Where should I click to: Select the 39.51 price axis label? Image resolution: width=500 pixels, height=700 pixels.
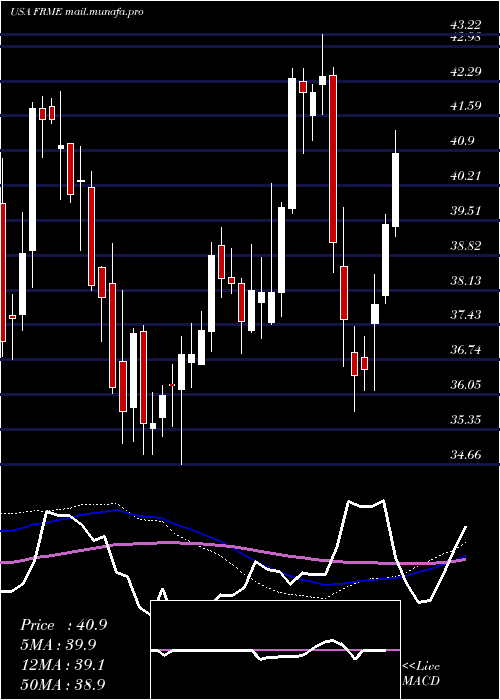(x=466, y=211)
